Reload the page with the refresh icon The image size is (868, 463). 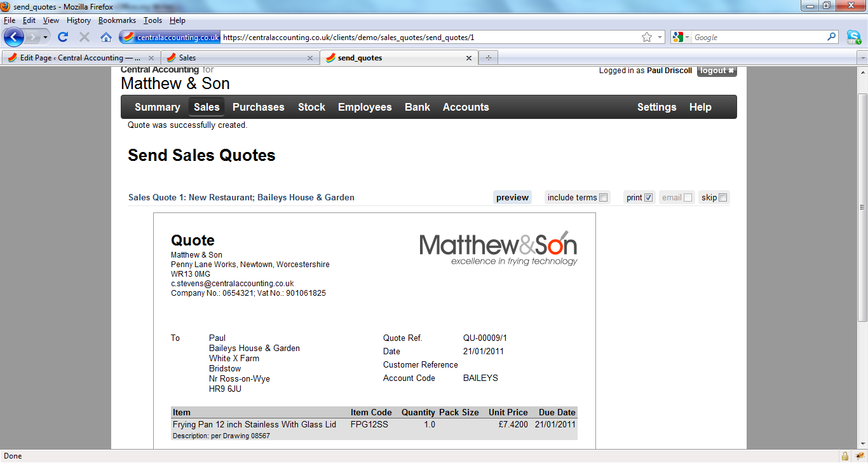click(x=63, y=37)
